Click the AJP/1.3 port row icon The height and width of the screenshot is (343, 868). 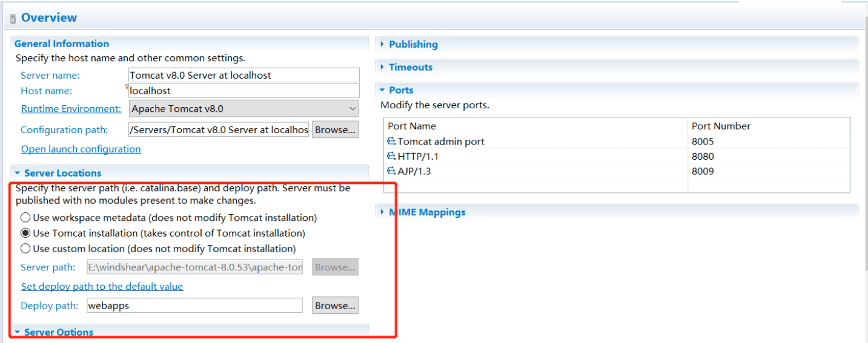click(391, 171)
